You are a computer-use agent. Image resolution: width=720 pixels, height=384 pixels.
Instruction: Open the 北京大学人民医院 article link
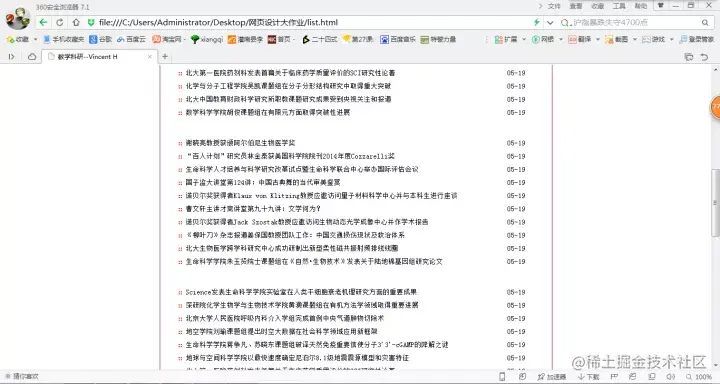(x=285, y=318)
